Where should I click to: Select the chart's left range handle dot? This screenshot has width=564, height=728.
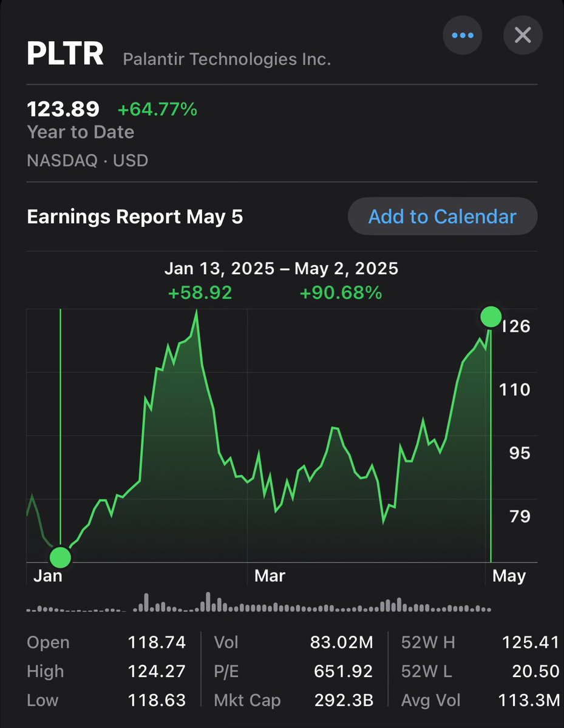tap(60, 556)
